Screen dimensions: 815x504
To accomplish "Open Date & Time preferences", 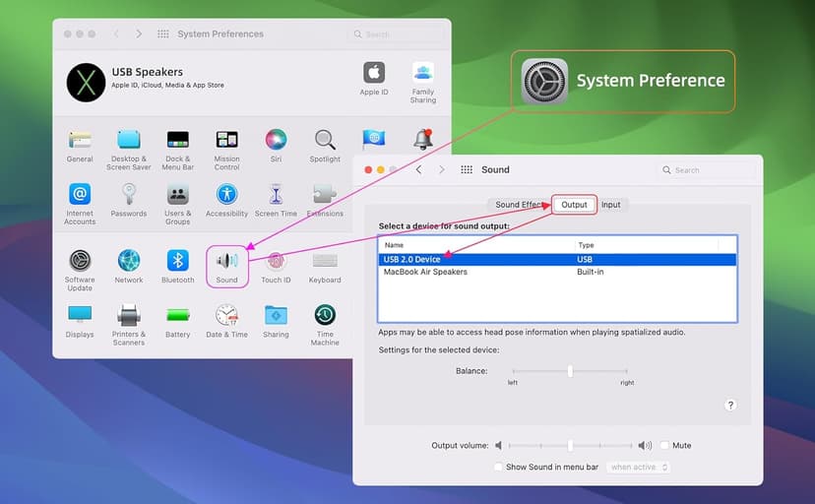I will (x=226, y=315).
